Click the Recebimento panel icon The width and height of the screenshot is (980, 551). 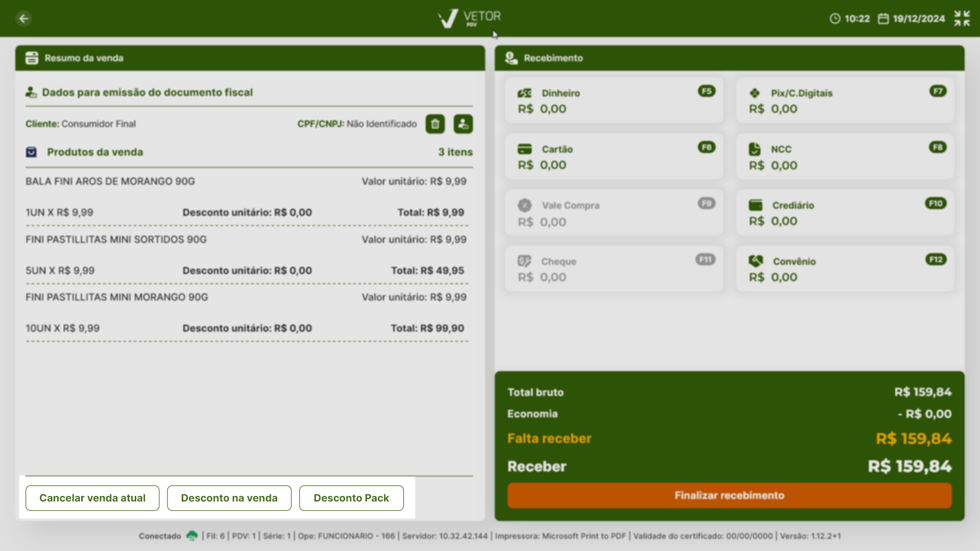pos(511,58)
